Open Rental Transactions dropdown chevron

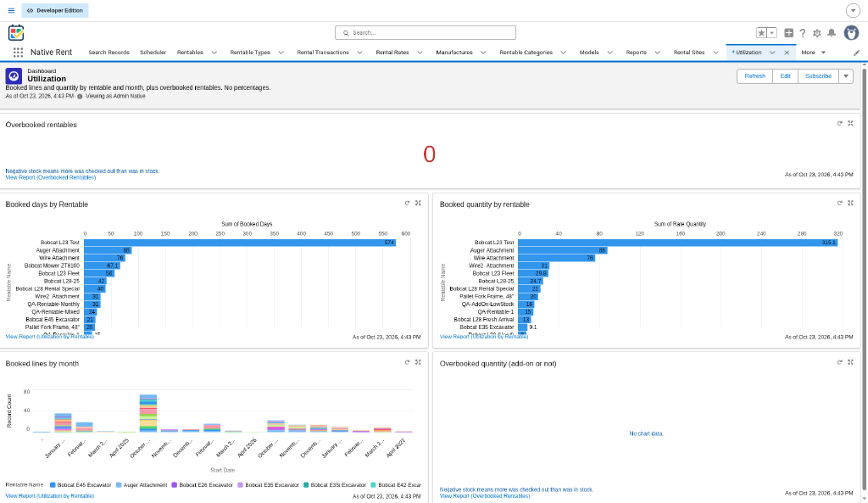[x=359, y=53]
